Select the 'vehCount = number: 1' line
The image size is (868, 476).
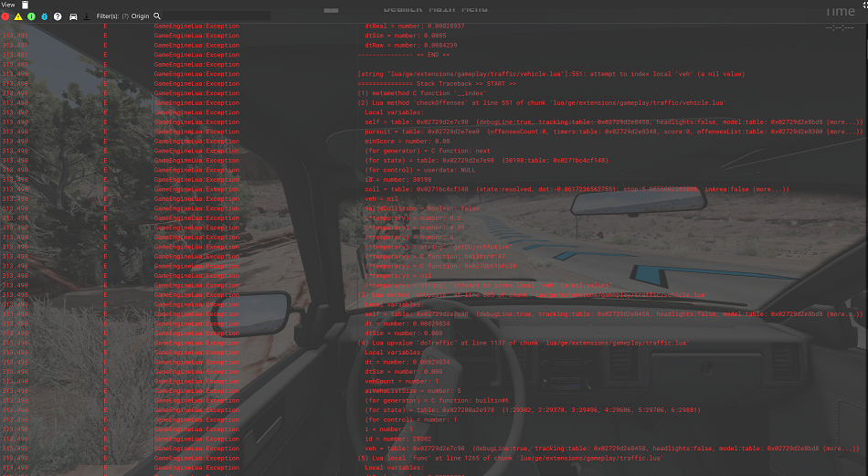[401, 381]
